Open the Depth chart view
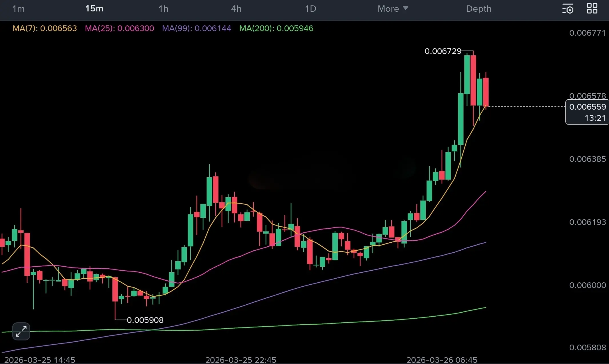 pos(479,9)
